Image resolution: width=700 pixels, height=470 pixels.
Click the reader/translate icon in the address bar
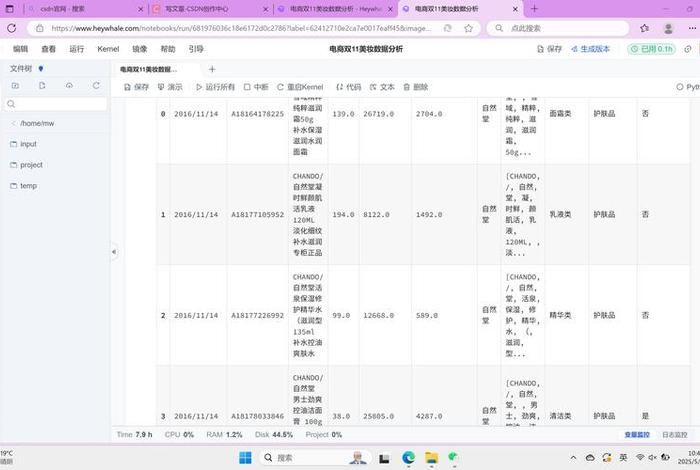pyautogui.click(x=447, y=28)
